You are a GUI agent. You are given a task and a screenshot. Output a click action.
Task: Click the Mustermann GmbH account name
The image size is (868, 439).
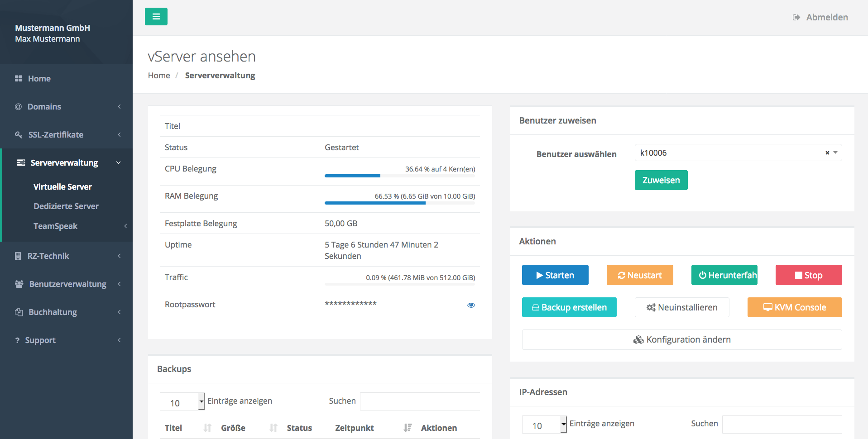tap(53, 28)
